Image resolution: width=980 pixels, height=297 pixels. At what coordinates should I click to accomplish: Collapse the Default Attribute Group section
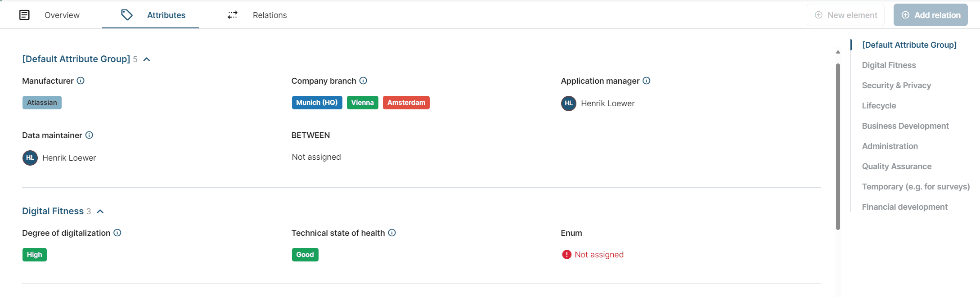147,59
